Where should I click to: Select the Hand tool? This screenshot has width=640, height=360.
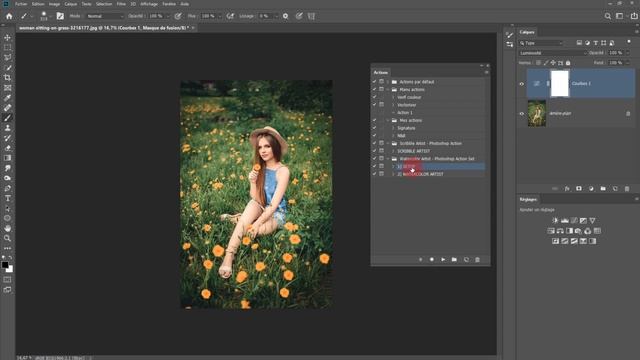point(7,228)
